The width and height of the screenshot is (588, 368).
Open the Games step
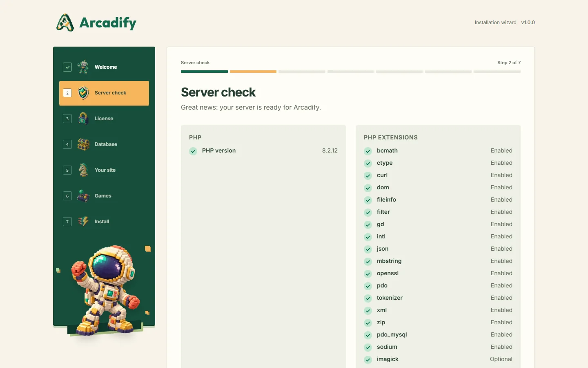click(x=104, y=196)
